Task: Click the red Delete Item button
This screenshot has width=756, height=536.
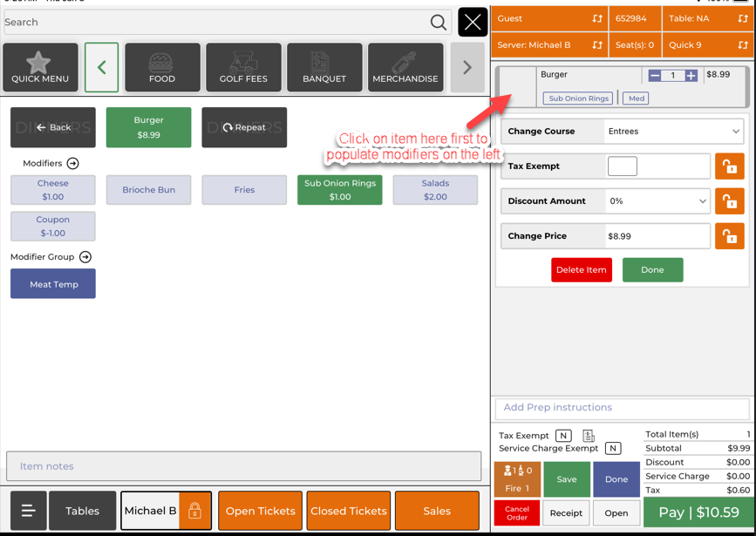Action: (581, 270)
